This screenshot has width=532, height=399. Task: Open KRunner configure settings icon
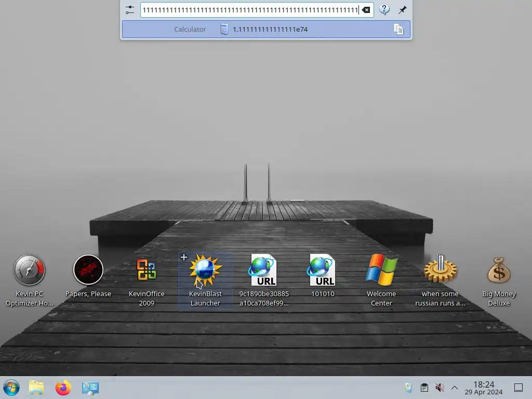pyautogui.click(x=129, y=10)
